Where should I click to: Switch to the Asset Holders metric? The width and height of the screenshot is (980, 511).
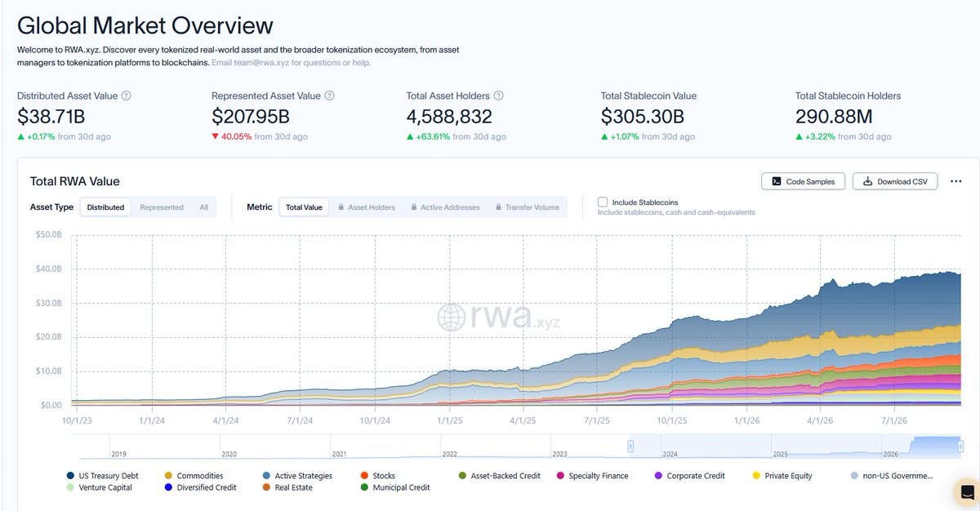[367, 207]
